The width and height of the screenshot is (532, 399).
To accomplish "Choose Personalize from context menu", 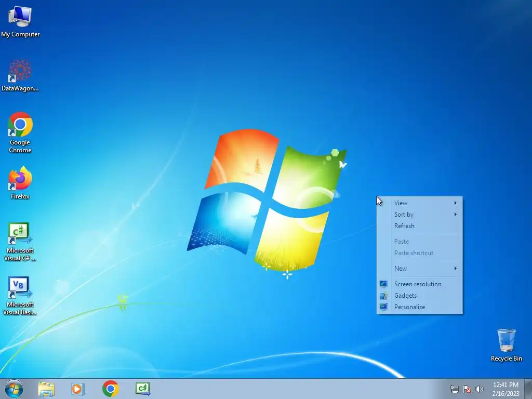I will tap(420, 307).
